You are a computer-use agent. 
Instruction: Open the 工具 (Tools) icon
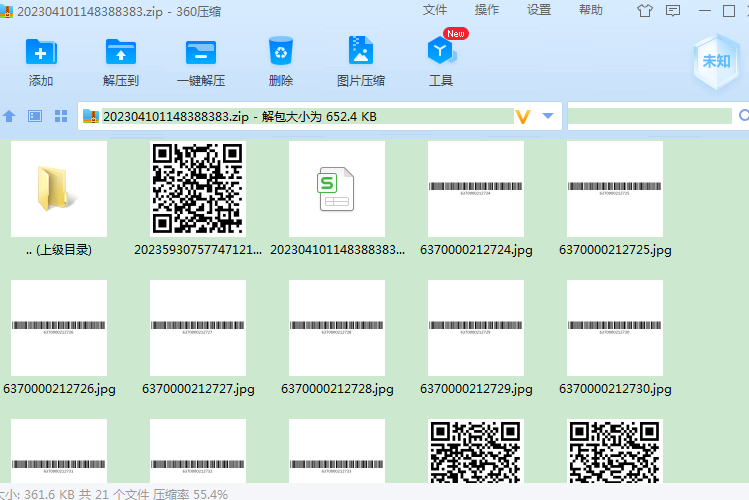pyautogui.click(x=441, y=52)
